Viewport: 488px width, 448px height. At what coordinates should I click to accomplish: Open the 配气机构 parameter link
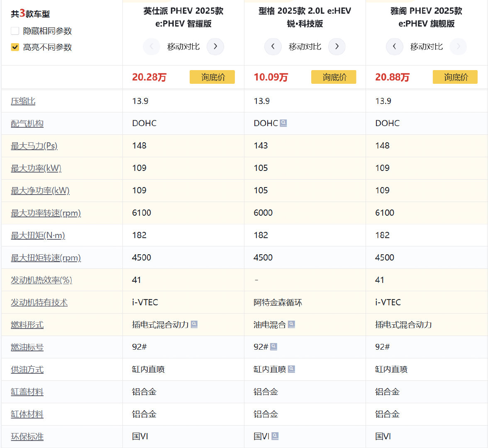pos(27,124)
